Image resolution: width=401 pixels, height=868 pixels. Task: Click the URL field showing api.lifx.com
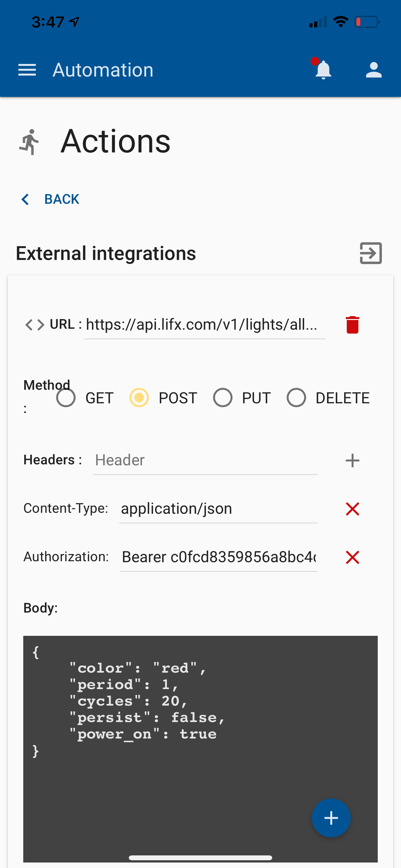202,325
